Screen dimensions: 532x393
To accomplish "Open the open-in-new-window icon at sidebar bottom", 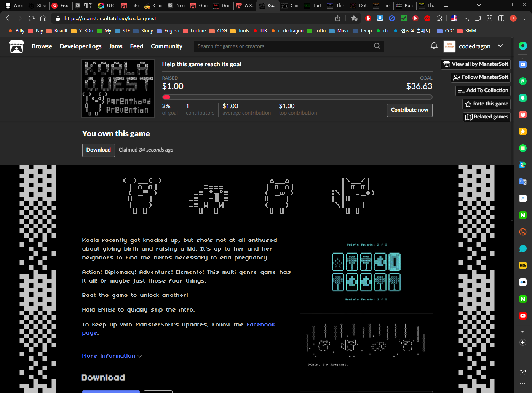I will click(x=523, y=372).
